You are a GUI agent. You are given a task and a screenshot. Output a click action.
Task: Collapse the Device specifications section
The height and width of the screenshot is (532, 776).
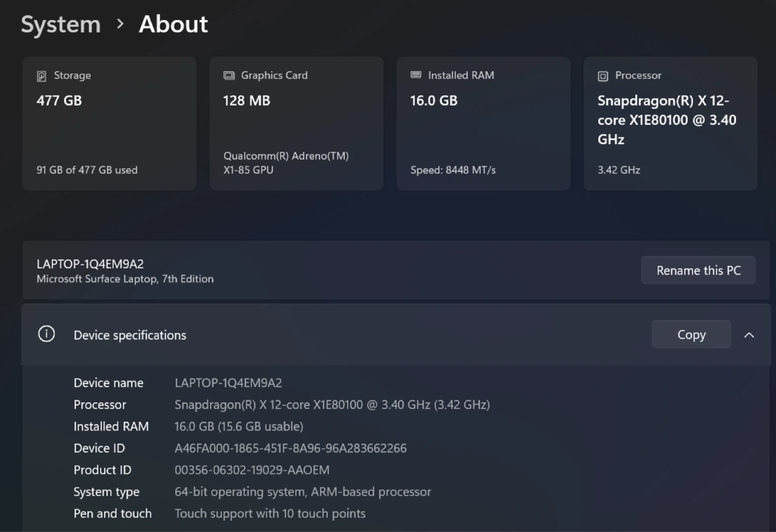coord(749,335)
